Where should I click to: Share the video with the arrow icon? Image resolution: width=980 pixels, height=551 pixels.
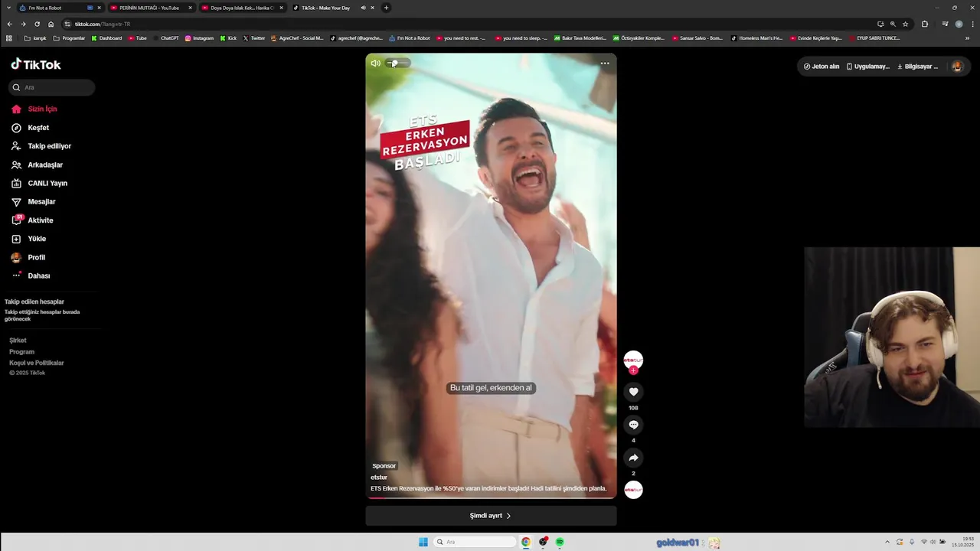coord(633,458)
